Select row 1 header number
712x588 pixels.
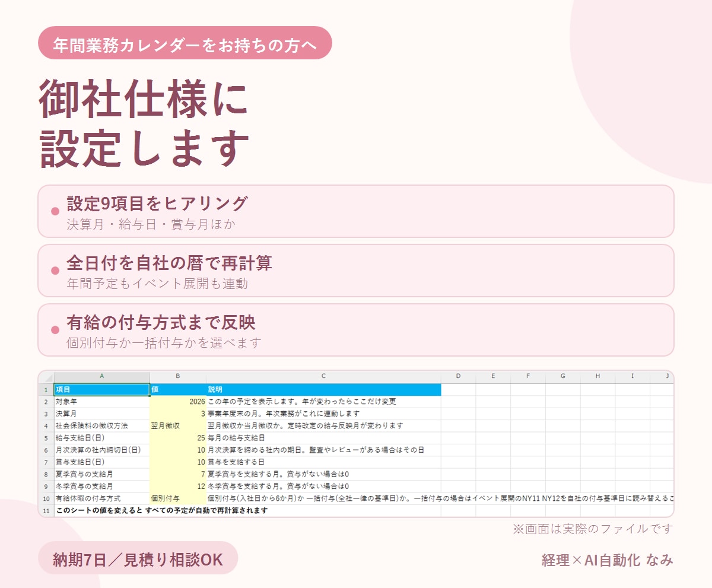(x=46, y=390)
